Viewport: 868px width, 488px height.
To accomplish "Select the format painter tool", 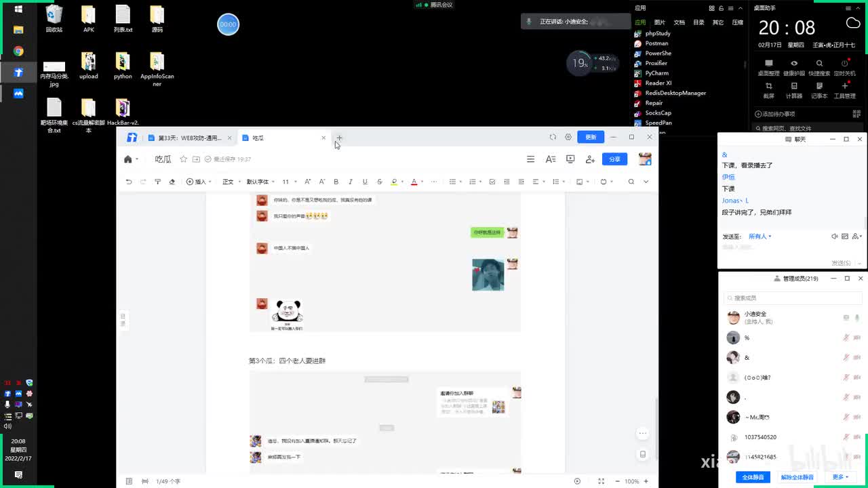I will (x=157, y=182).
